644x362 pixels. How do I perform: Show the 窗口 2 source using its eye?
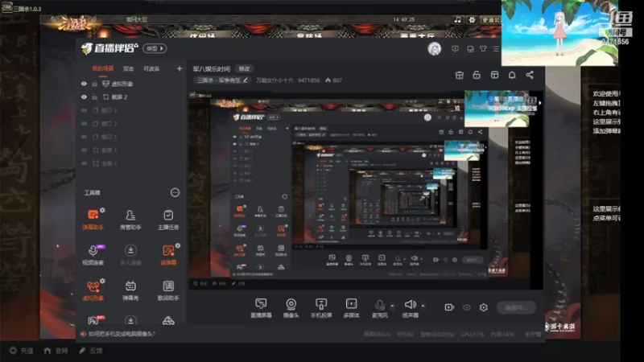(x=84, y=124)
